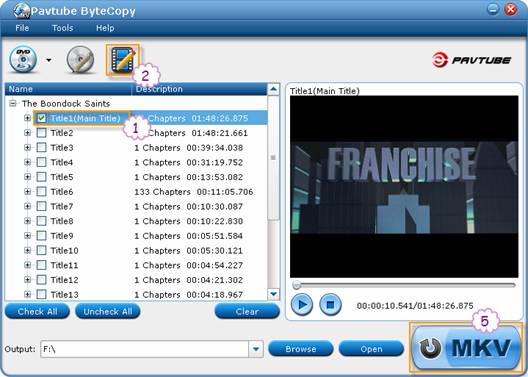Check the Title10 checkbox

41,250
